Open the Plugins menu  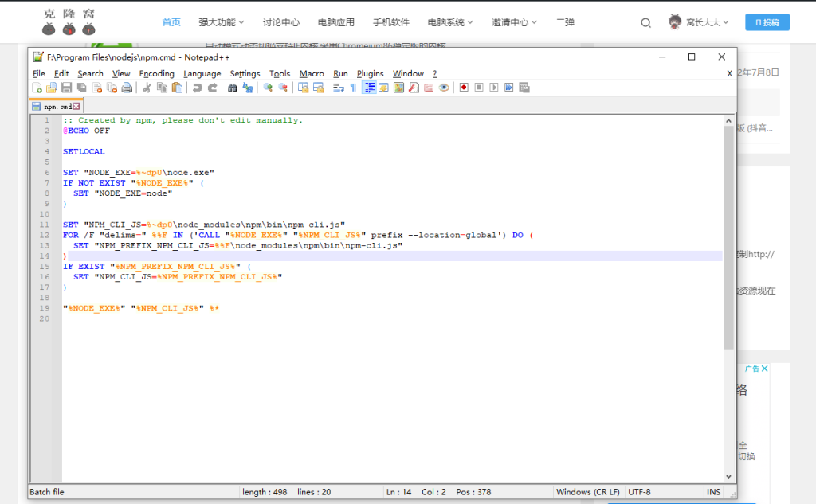(370, 74)
